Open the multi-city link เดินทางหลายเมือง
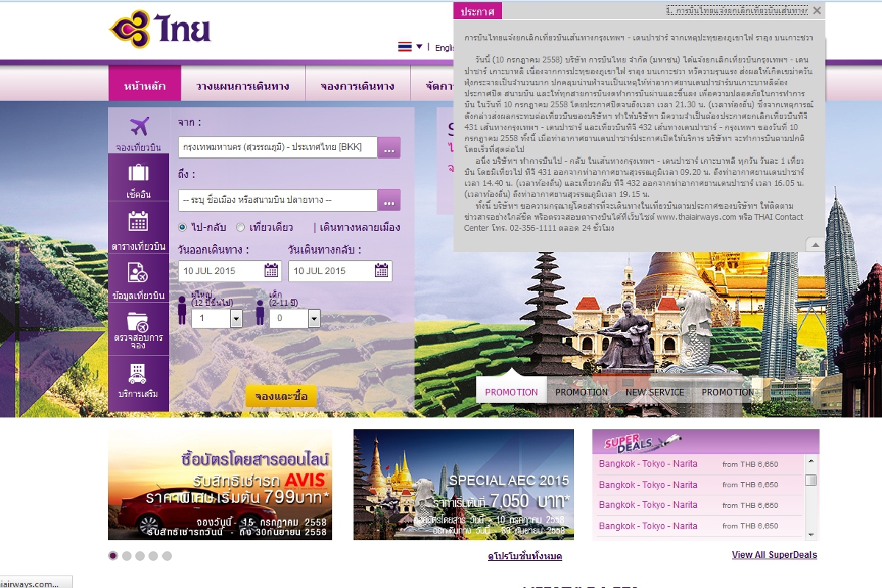This screenshot has width=882, height=588. tap(360, 227)
